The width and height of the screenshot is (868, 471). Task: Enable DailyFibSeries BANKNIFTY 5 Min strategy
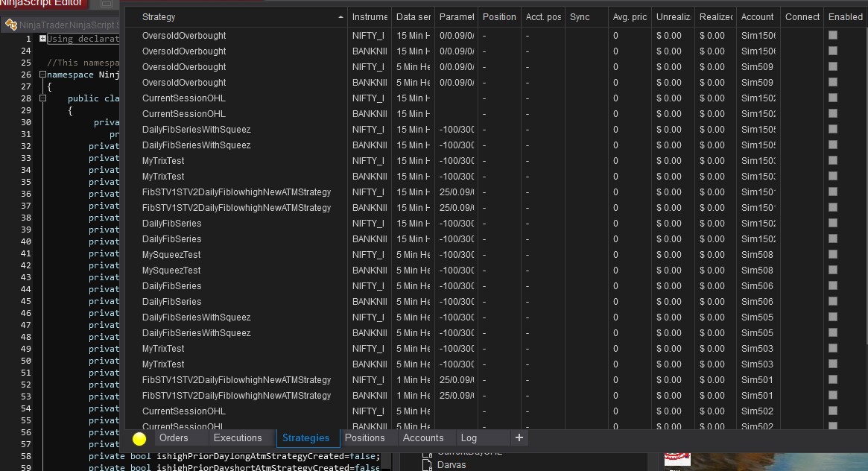point(832,301)
